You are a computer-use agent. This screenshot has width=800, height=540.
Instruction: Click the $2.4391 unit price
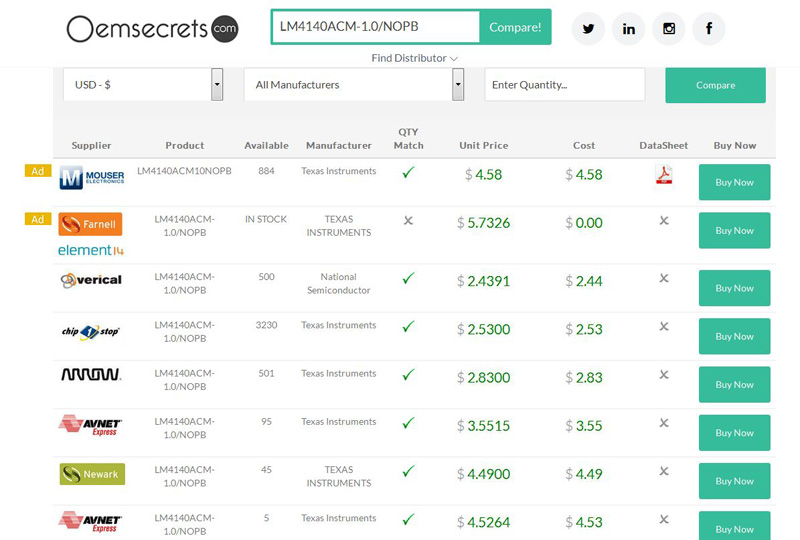(483, 281)
